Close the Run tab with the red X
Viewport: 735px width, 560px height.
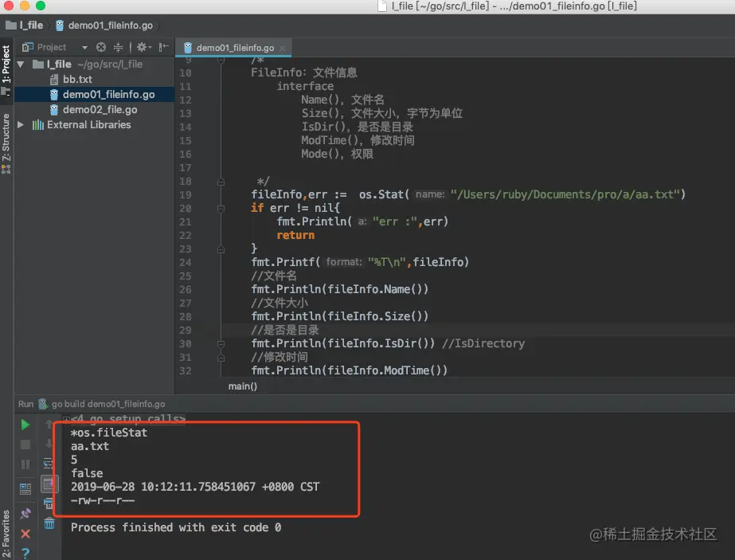click(x=25, y=534)
